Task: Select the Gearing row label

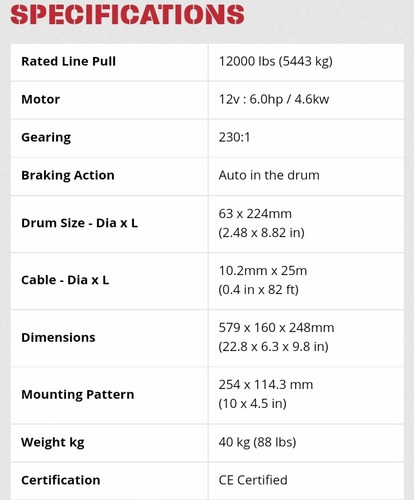Action: [x=46, y=138]
